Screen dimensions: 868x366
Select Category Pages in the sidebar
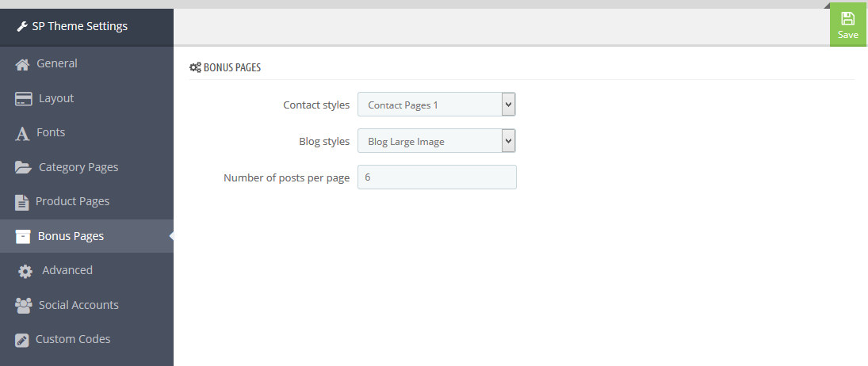tap(87, 167)
